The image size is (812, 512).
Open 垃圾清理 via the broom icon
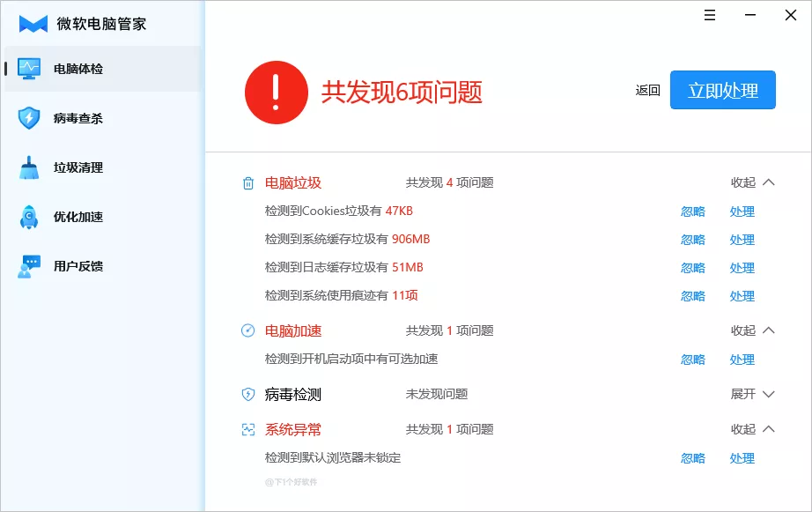click(29, 167)
